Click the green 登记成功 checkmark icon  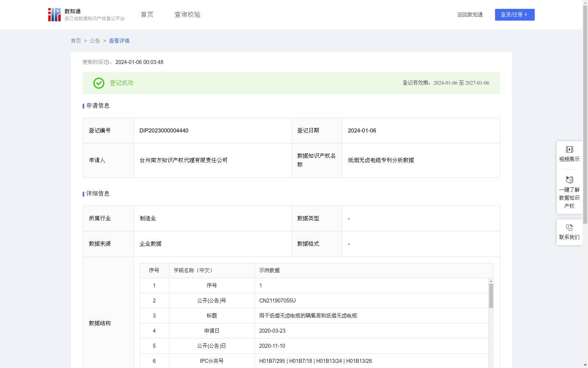point(98,83)
